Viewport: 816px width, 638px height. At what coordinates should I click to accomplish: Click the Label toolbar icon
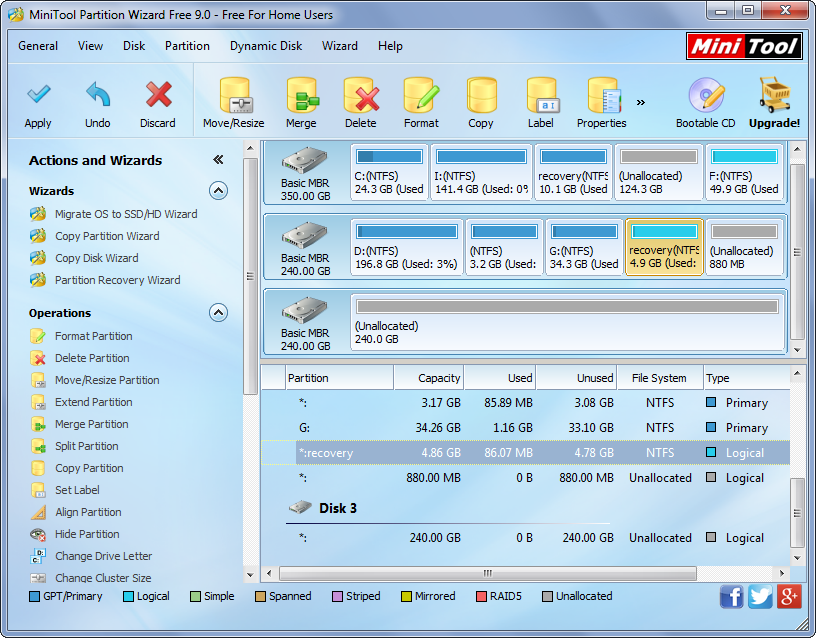542,95
